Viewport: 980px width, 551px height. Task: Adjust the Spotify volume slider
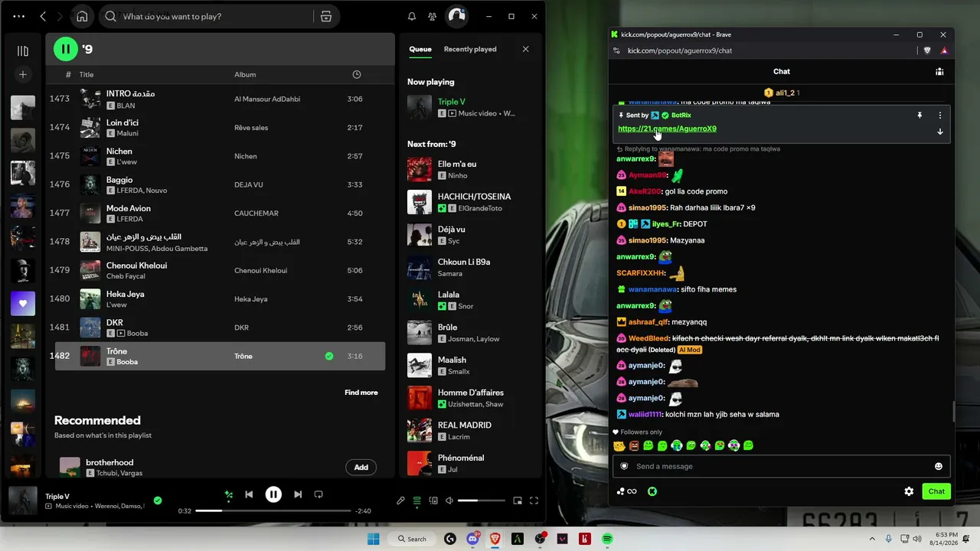(482, 500)
